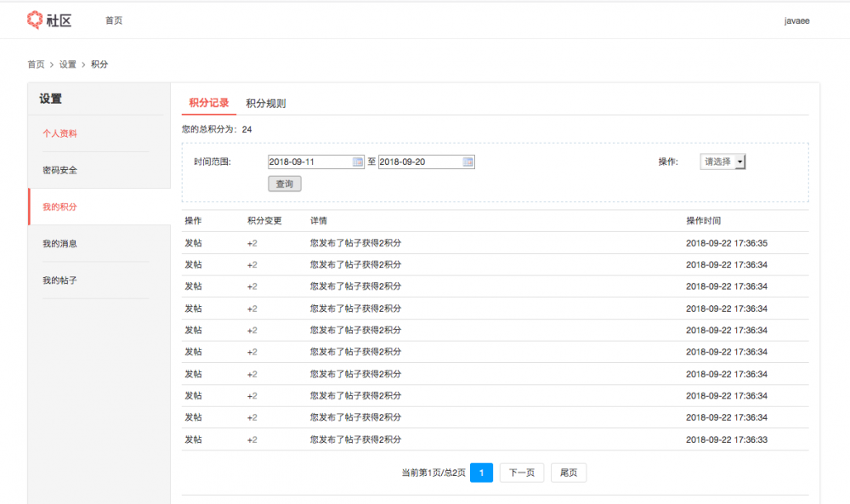The width and height of the screenshot is (850, 504).
Task: Go to 尾页 last page
Action: [568, 472]
